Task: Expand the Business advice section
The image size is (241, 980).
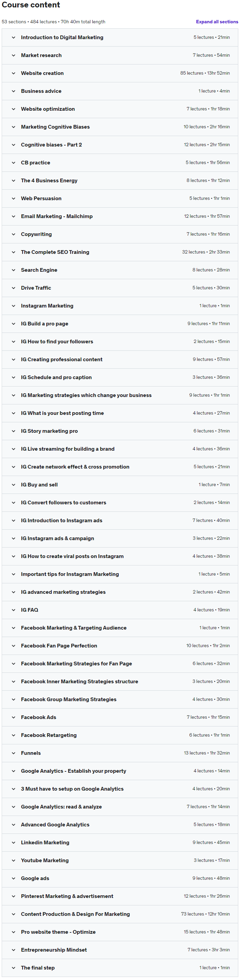Action: pyautogui.click(x=120, y=91)
